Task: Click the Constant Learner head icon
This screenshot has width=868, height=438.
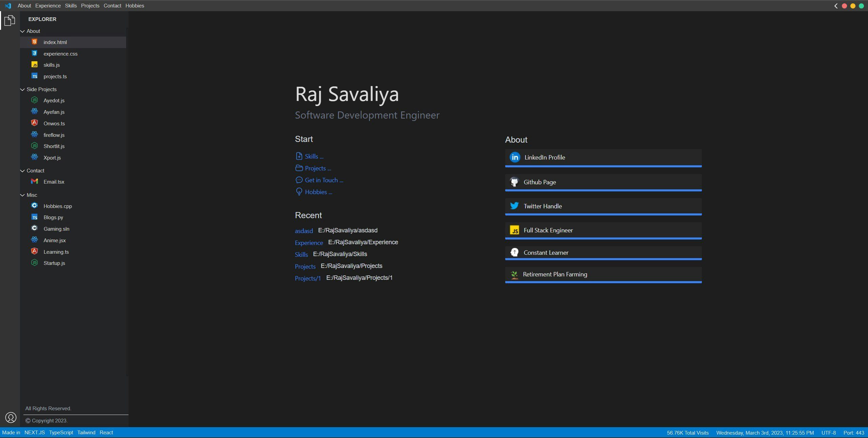Action: click(x=514, y=252)
